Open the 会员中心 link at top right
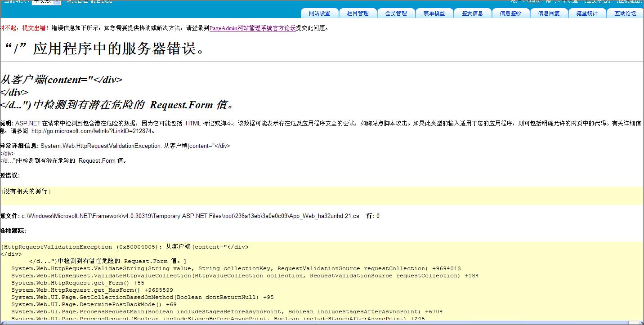Screen dimensions: 644x325 coord(597,1)
